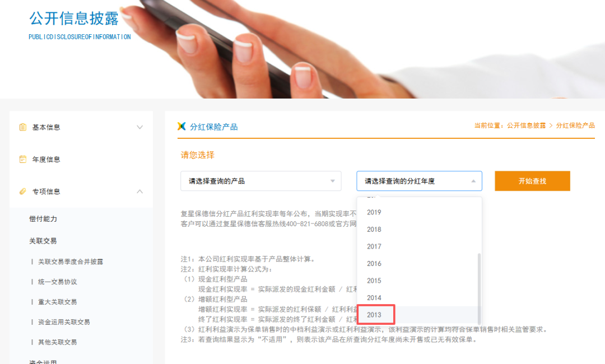The image size is (605, 364).
Task: Open 重大关联交易 sidebar item
Action: pos(57,302)
